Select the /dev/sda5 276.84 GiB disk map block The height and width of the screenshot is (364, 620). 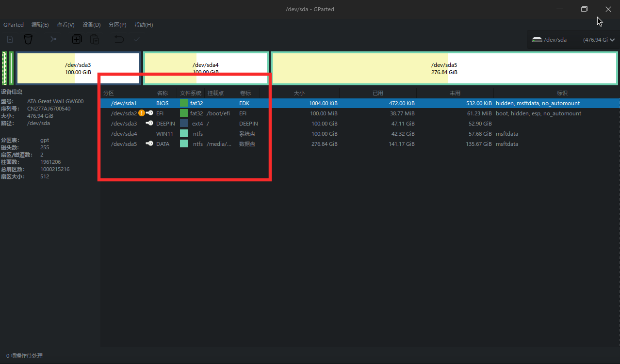[444, 68]
